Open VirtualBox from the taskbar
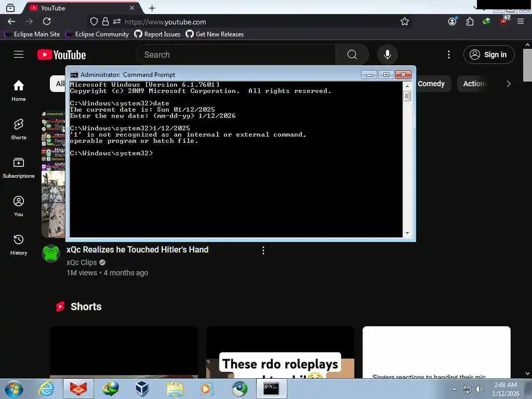532x399 pixels. point(142,389)
